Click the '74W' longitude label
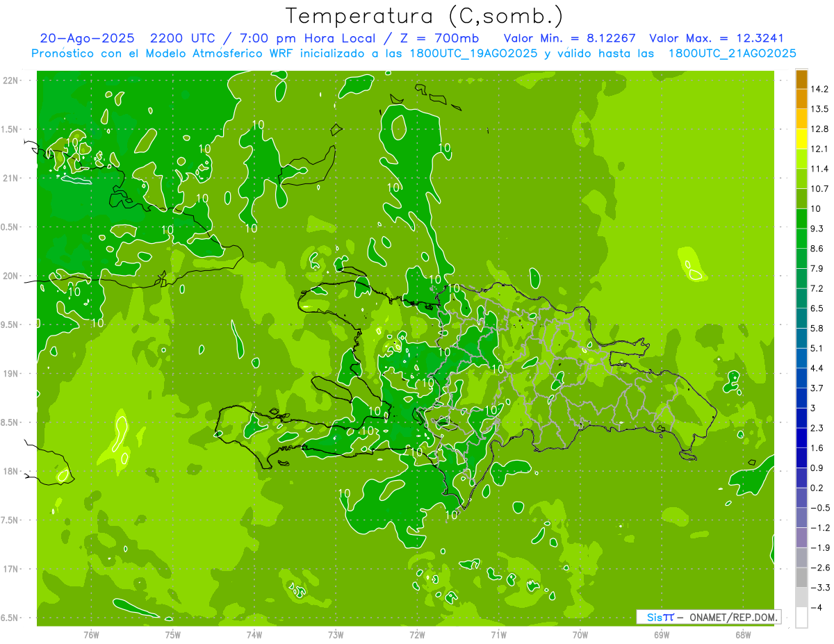Screen dimensions: 834x644 (254, 635)
